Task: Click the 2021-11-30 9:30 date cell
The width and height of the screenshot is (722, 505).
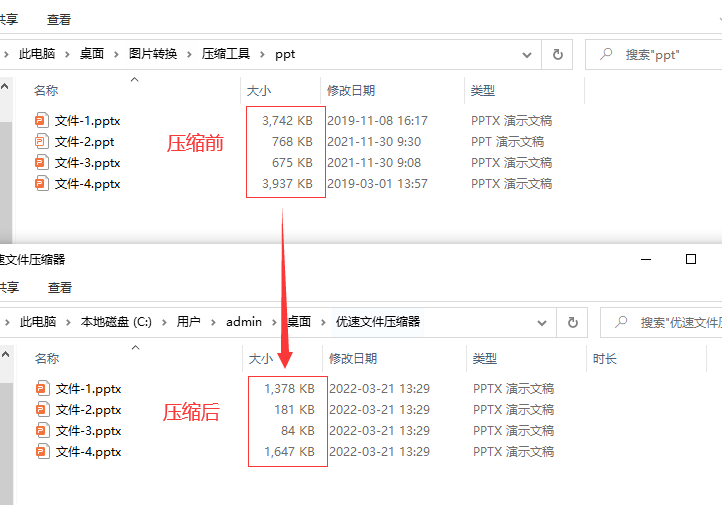Action: (374, 142)
